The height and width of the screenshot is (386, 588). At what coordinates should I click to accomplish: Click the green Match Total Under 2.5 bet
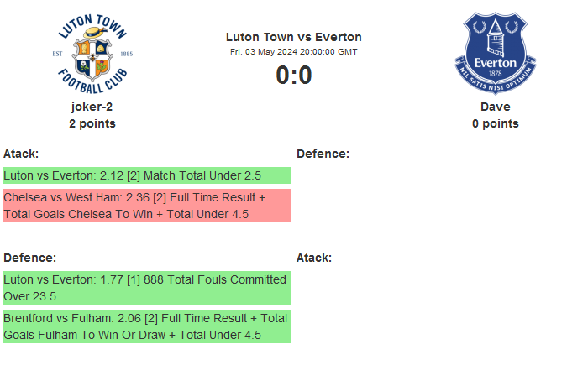[x=147, y=175]
